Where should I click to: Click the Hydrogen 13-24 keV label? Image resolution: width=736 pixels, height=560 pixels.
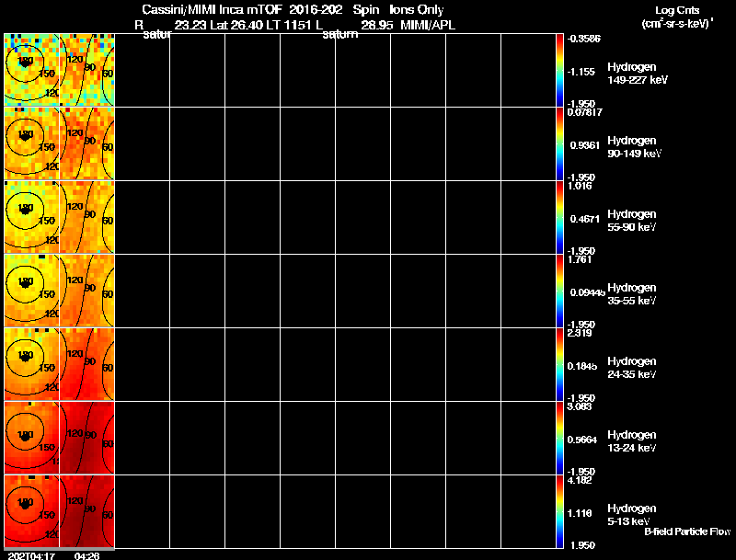(632, 441)
